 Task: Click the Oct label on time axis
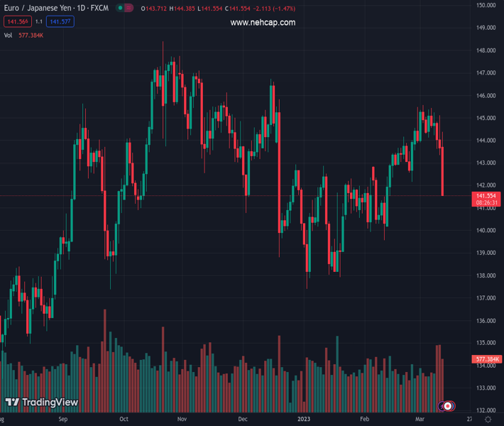coord(124,420)
